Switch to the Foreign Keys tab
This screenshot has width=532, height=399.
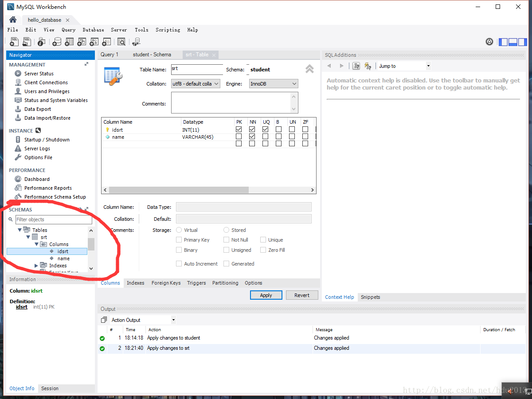pyautogui.click(x=166, y=283)
